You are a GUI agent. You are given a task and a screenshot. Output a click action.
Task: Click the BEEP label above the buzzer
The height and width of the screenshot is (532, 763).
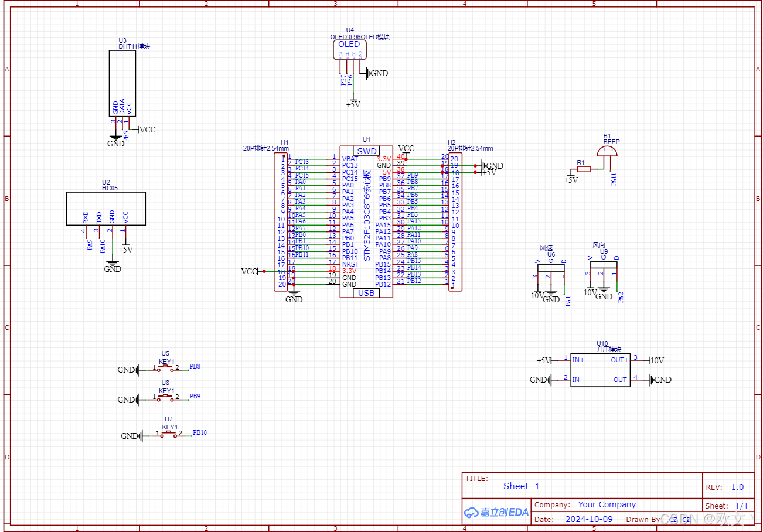(x=611, y=142)
